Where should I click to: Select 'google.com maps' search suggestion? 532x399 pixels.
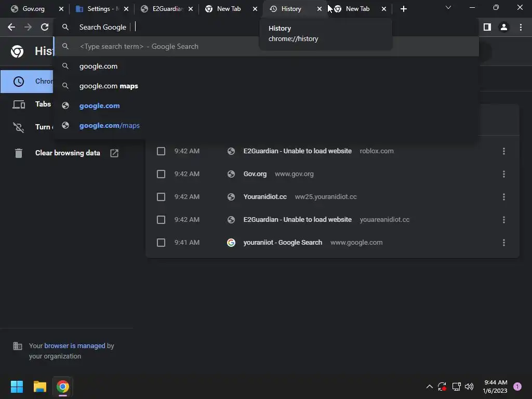pyautogui.click(x=267, y=86)
